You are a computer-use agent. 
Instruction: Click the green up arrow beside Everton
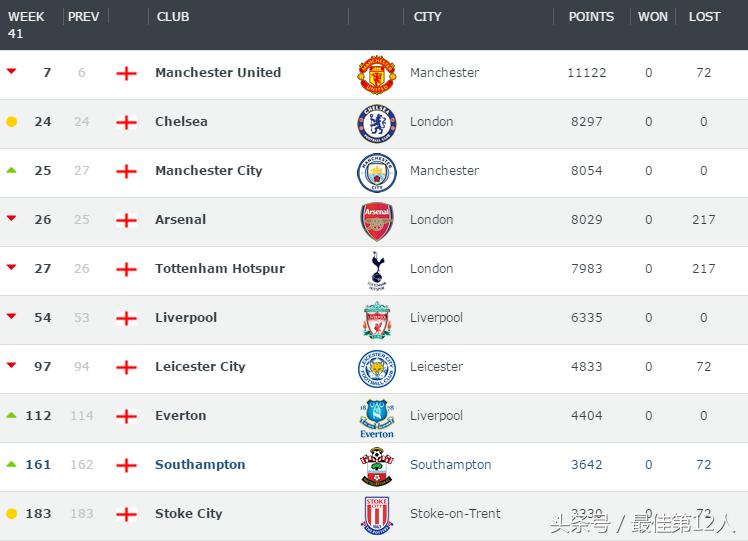[12, 415]
